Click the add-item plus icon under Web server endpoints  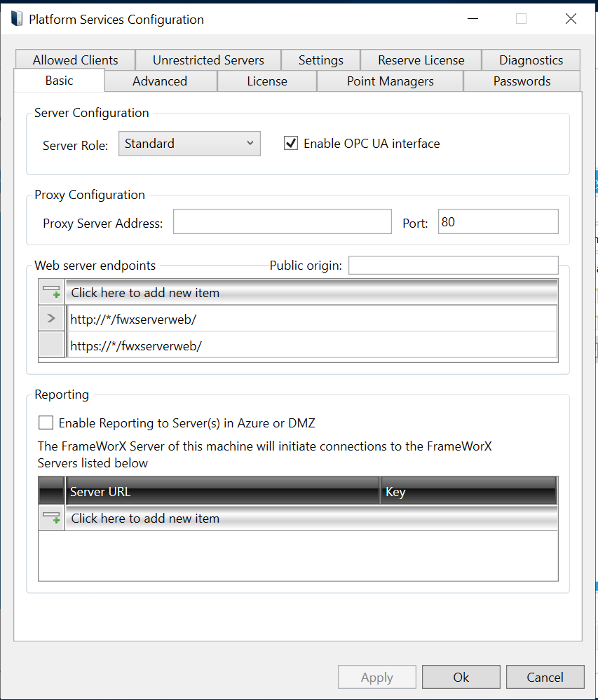click(51, 292)
